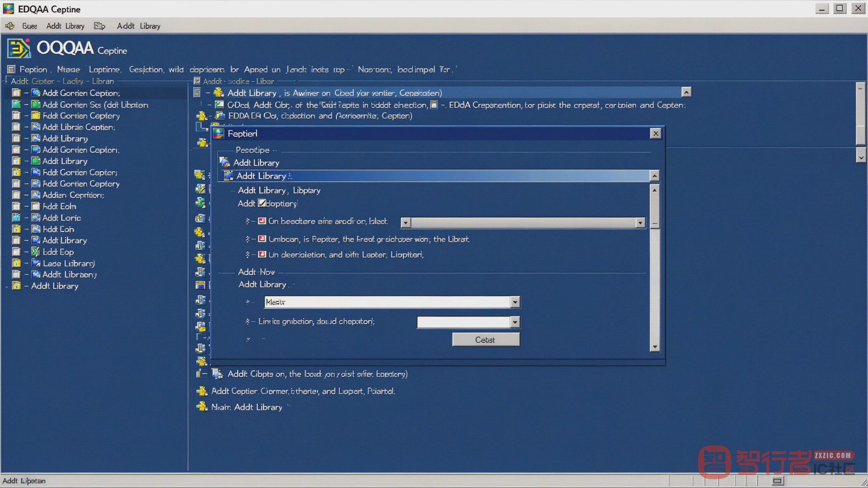Viewport: 868px width, 488px height.
Task: Open dropdown next to 'Linrite gnibetion, dooud chepaton'
Action: [515, 322]
